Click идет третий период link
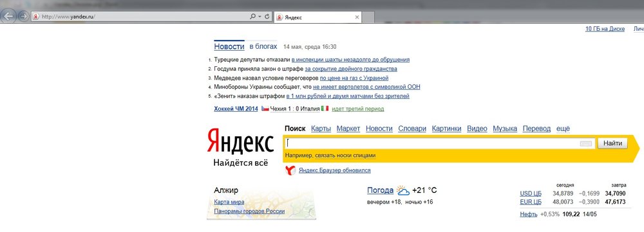 [357, 109]
